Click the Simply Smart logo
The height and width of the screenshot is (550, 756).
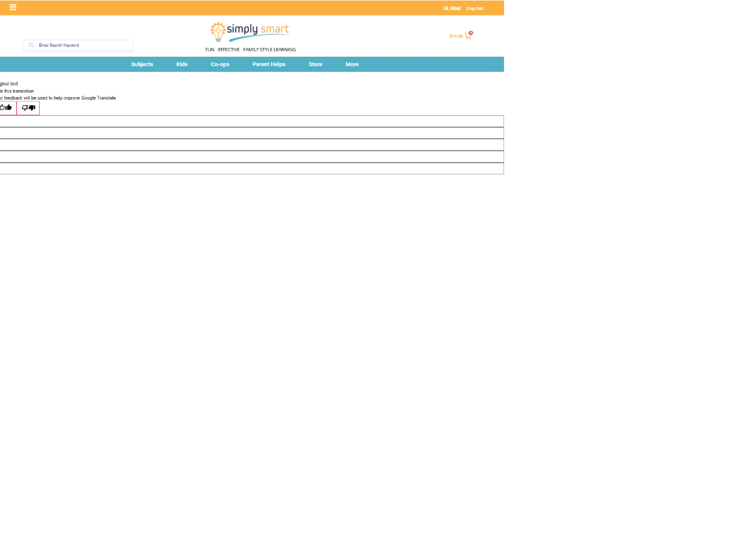(250, 31)
